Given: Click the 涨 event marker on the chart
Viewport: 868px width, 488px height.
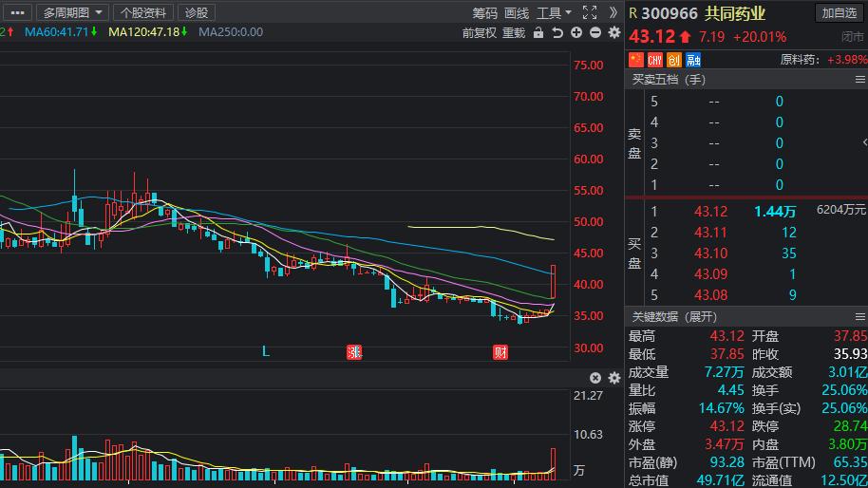Looking at the screenshot, I should click(354, 352).
